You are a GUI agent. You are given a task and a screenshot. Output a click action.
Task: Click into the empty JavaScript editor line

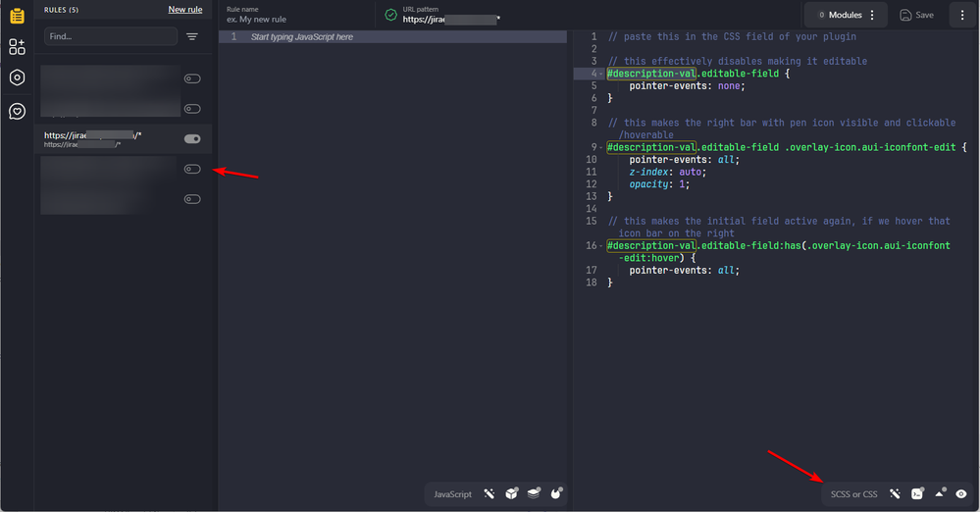point(392,37)
